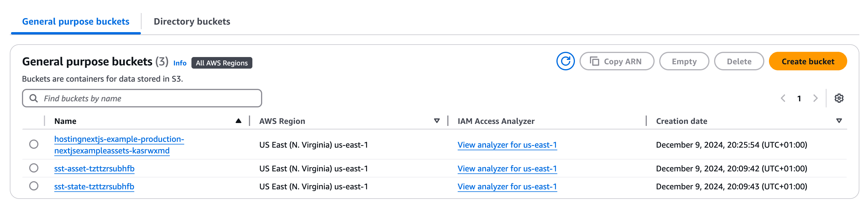The image size is (868, 209).
Task: Switch to Directory buckets tab
Action: 192,22
